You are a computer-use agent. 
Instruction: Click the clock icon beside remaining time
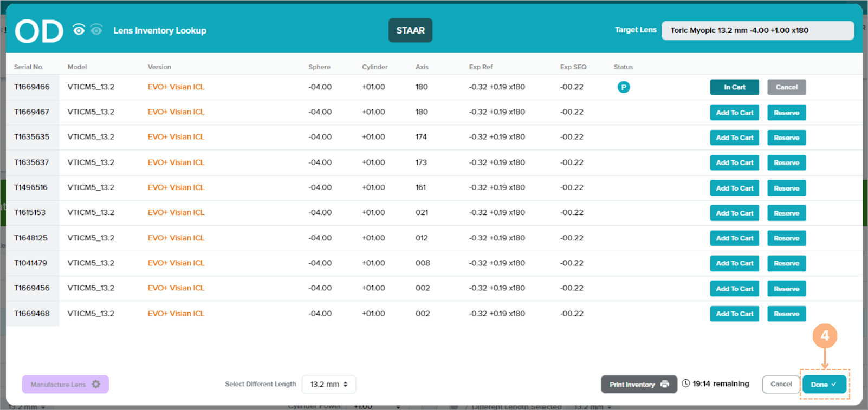tap(686, 383)
